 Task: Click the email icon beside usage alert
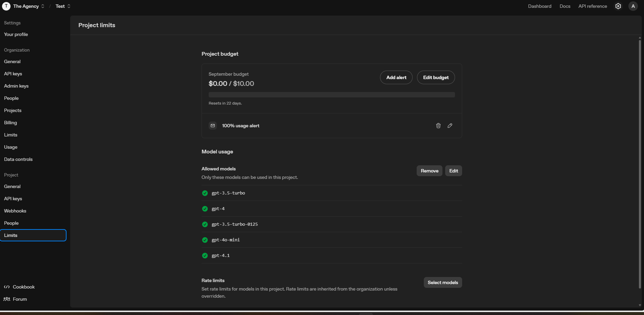pos(213,126)
